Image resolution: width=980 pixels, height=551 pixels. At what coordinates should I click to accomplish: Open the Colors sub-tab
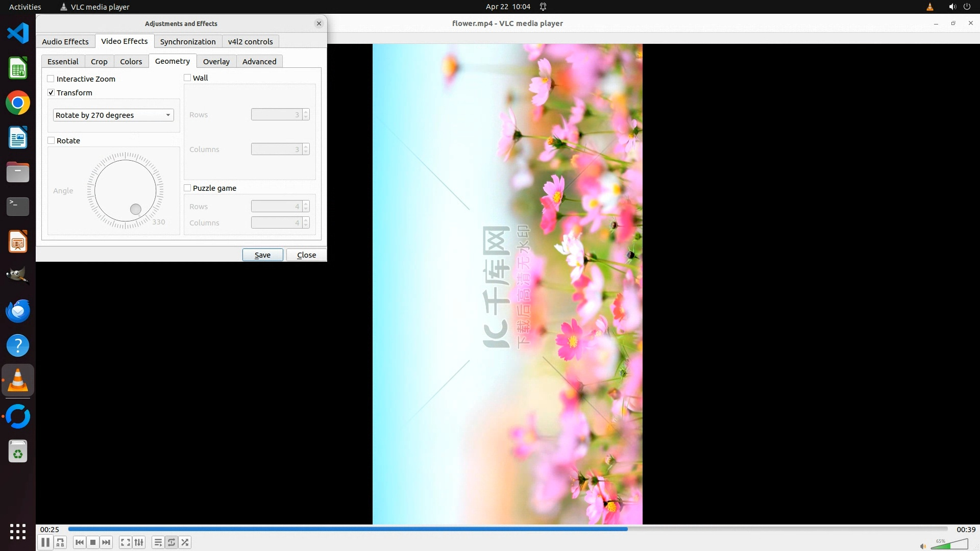131,62
